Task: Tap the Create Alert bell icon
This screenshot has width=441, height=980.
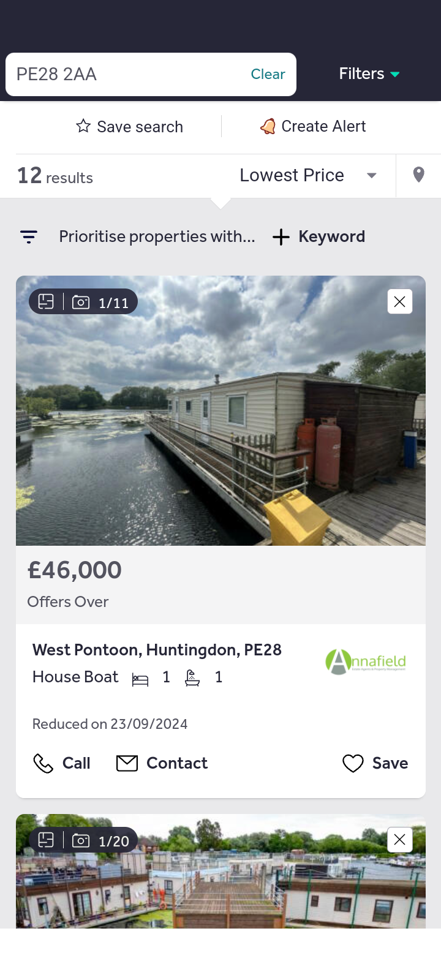Action: [268, 126]
